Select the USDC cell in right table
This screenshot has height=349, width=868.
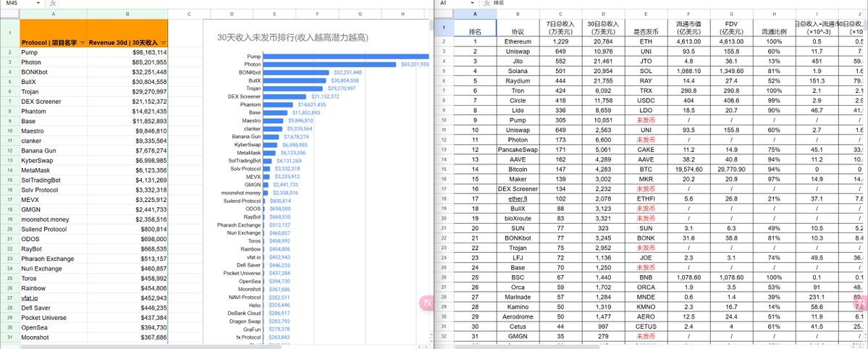pos(646,101)
